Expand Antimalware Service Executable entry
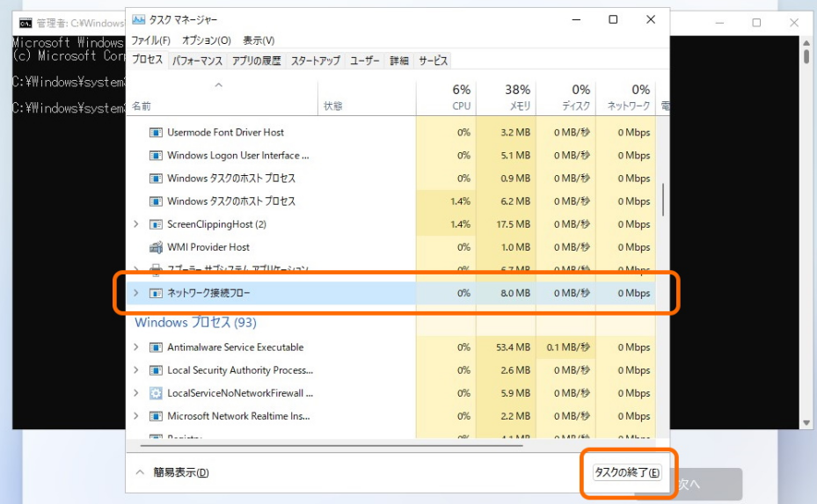This screenshot has width=817, height=504. pyautogui.click(x=136, y=347)
